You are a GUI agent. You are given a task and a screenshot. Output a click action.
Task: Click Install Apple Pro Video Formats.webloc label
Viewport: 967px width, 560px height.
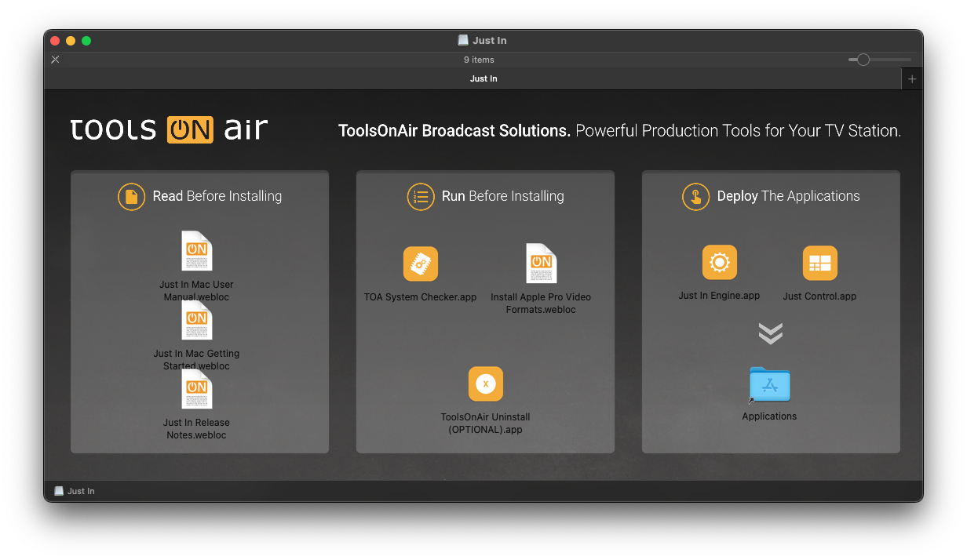pos(541,304)
